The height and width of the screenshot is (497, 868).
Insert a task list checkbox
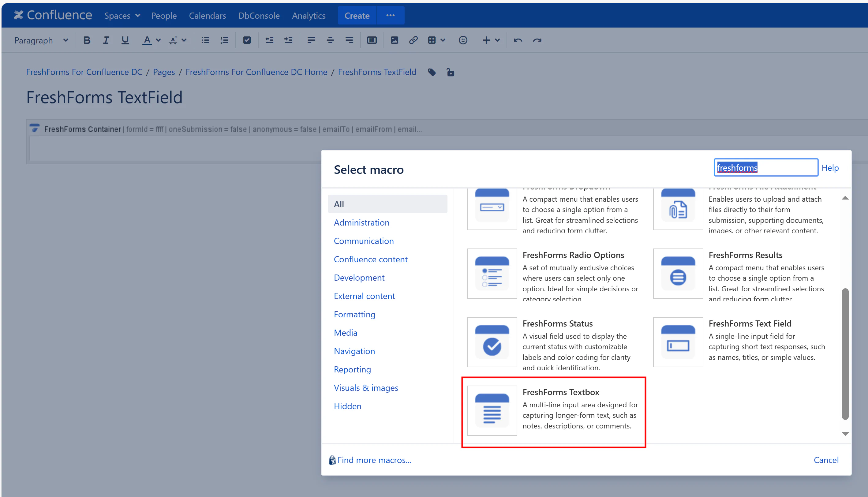tap(247, 40)
